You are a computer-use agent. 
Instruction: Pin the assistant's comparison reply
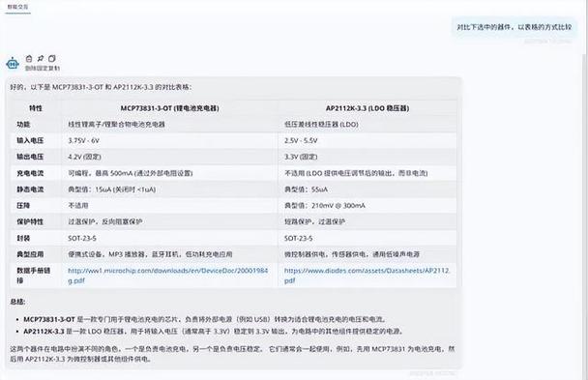pyautogui.click(x=40, y=58)
